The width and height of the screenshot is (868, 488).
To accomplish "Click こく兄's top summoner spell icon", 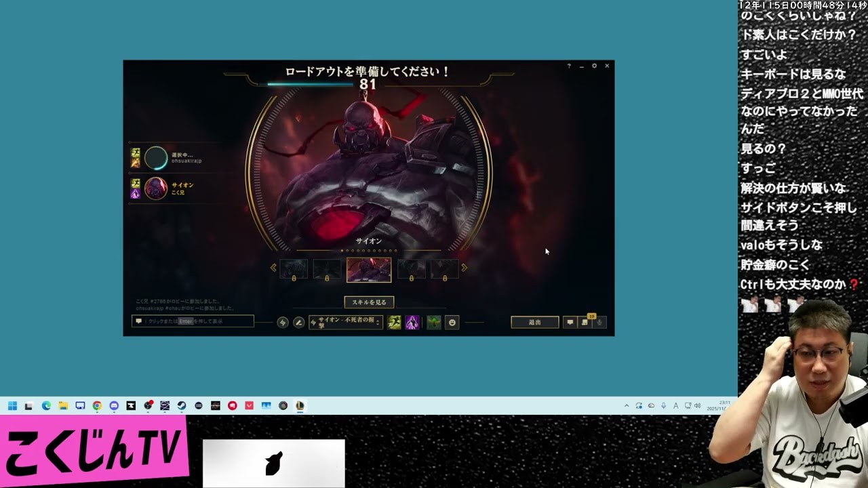I will (136, 184).
